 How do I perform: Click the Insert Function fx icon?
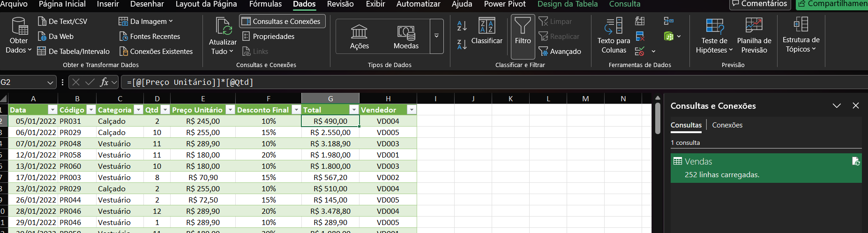tap(104, 82)
